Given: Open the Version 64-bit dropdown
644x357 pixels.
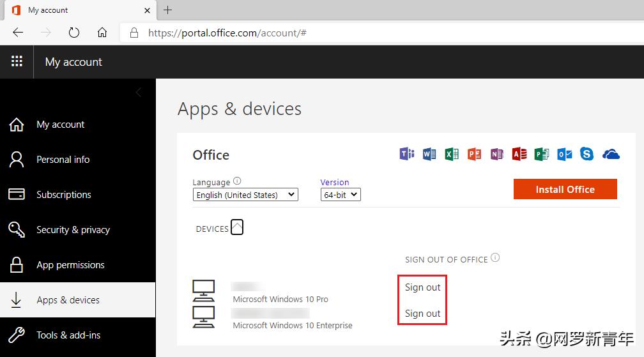Looking at the screenshot, I should [341, 195].
